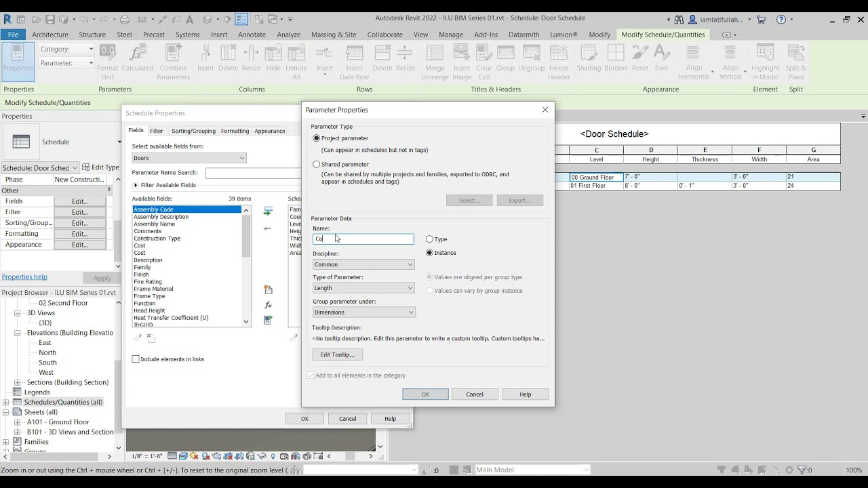
Task: Click the Edit button for Sorting/Grouping property
Action: pyautogui.click(x=80, y=223)
